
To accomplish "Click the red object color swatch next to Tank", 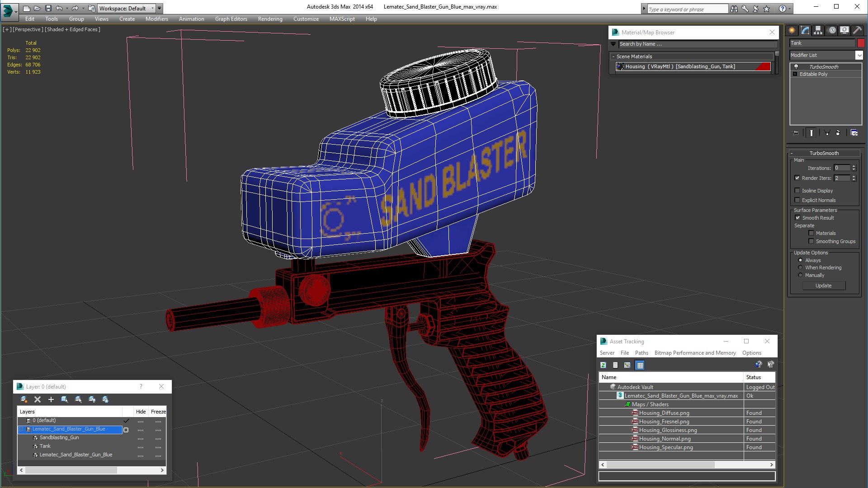I will pyautogui.click(x=860, y=43).
